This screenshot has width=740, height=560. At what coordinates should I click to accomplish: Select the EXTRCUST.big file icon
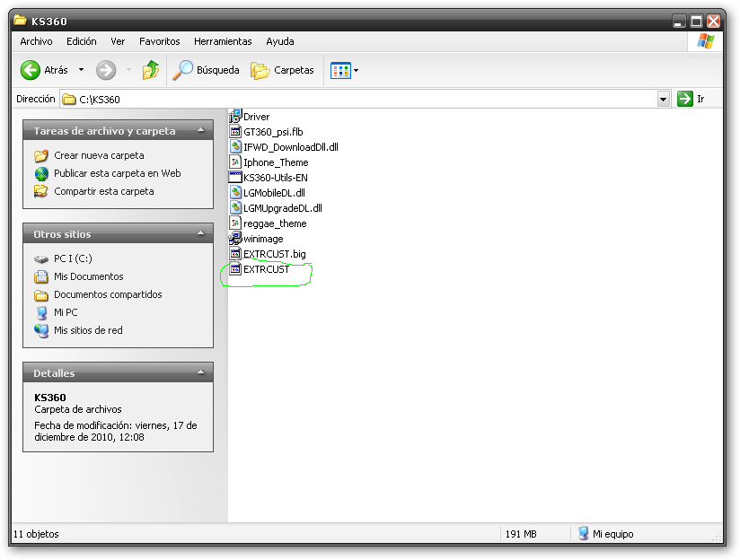click(x=235, y=254)
